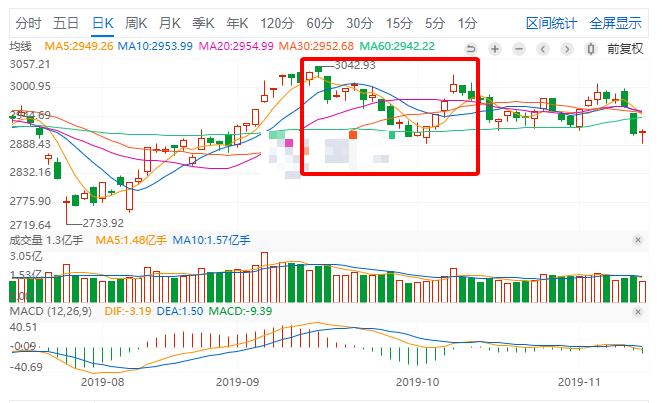Open the 五日 five-day tab
The width and height of the screenshot is (665, 403).
tap(66, 23)
